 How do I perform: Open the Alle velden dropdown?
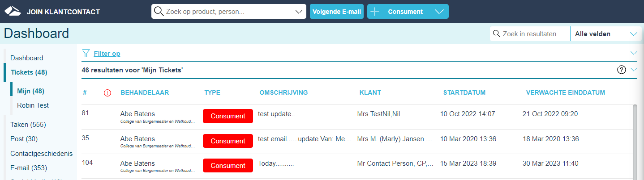(605, 34)
